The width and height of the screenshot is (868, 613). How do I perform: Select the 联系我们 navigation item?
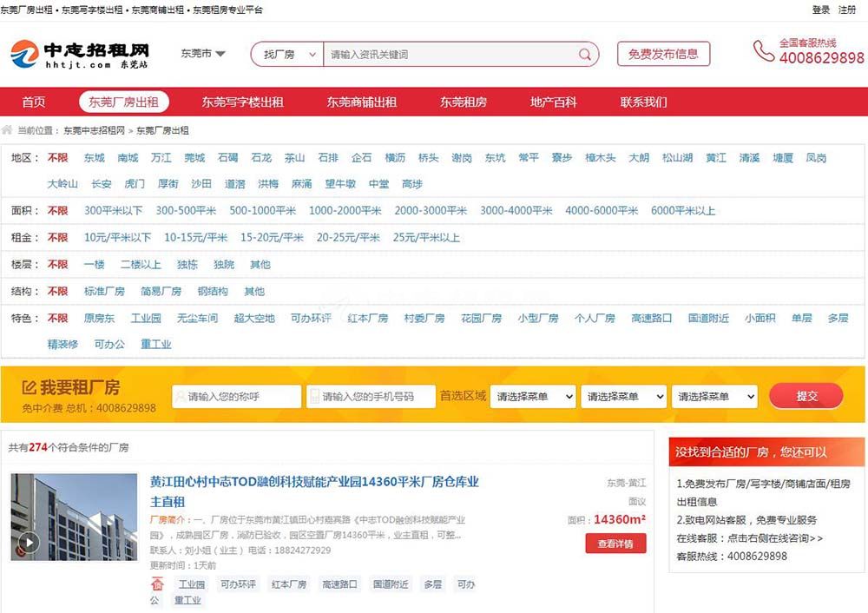click(x=643, y=102)
